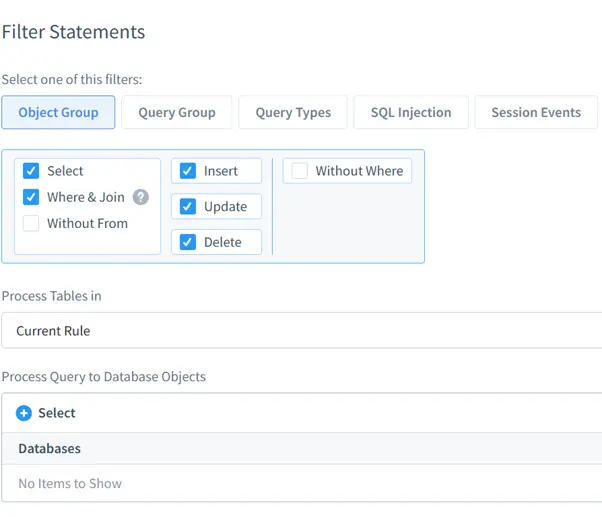The width and height of the screenshot is (602, 517).
Task: Uncheck the Select checkbox
Action: [x=31, y=171]
